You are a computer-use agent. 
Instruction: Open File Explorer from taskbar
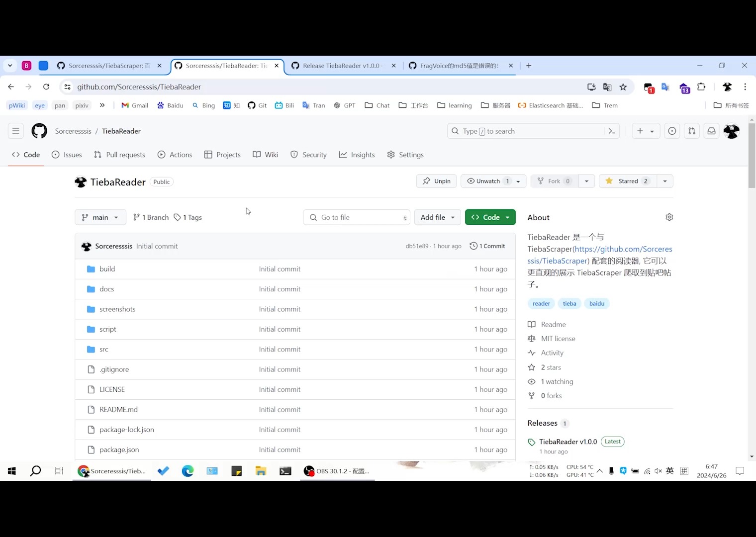coord(261,471)
